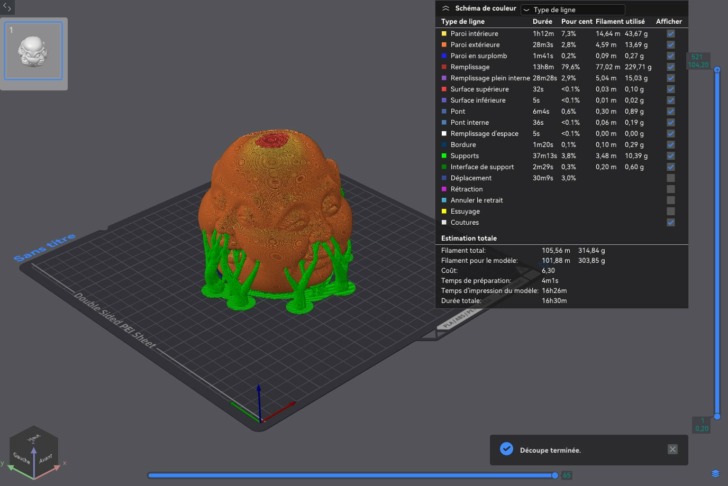Click the Remplissage color swatch
This screenshot has height=486, width=728.
[x=444, y=67]
